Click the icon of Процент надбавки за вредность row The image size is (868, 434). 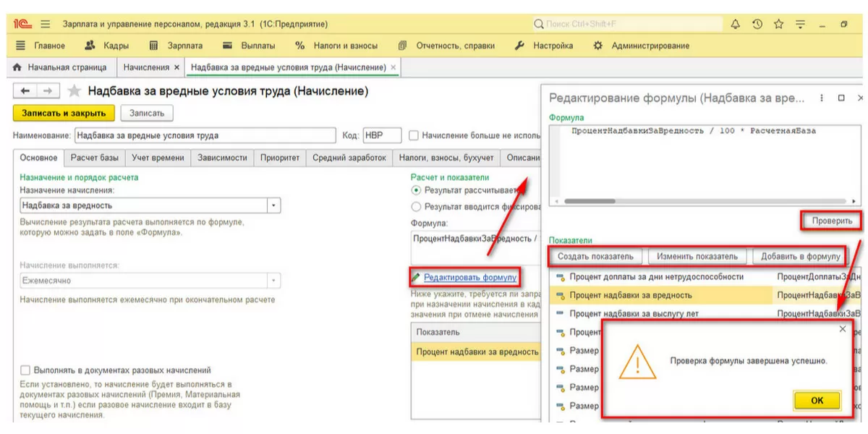[x=559, y=295]
